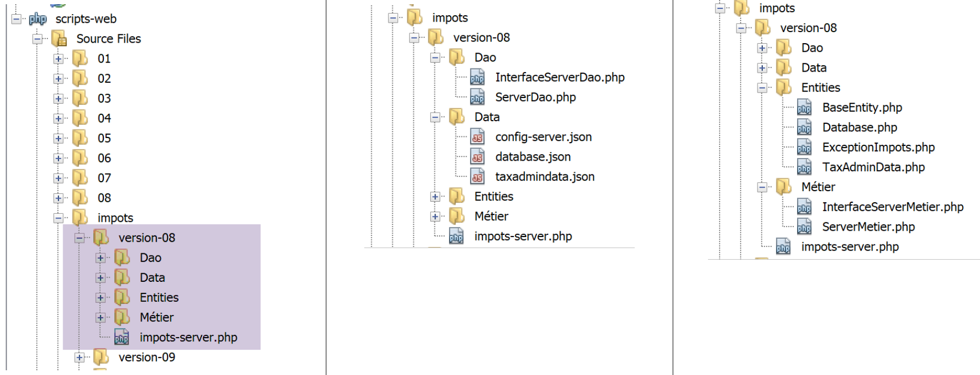Click the ExceptionImpots.php file icon

click(804, 147)
